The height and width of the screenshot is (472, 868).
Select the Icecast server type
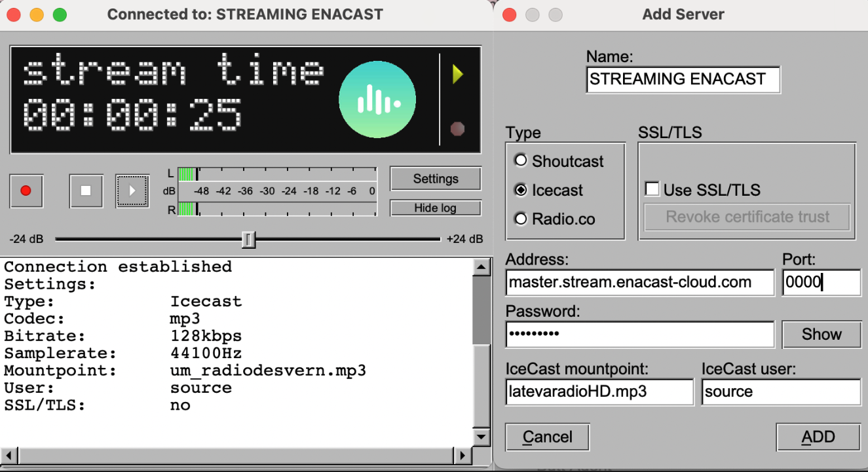tap(521, 190)
